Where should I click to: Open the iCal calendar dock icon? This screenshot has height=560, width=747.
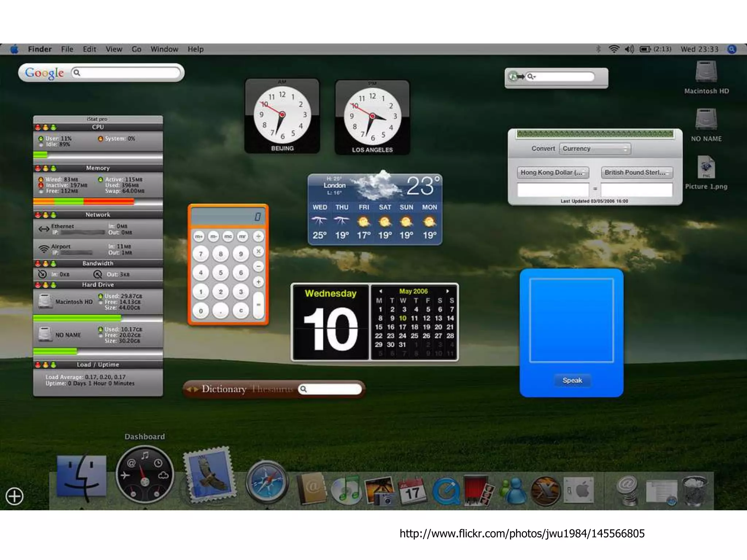412,490
